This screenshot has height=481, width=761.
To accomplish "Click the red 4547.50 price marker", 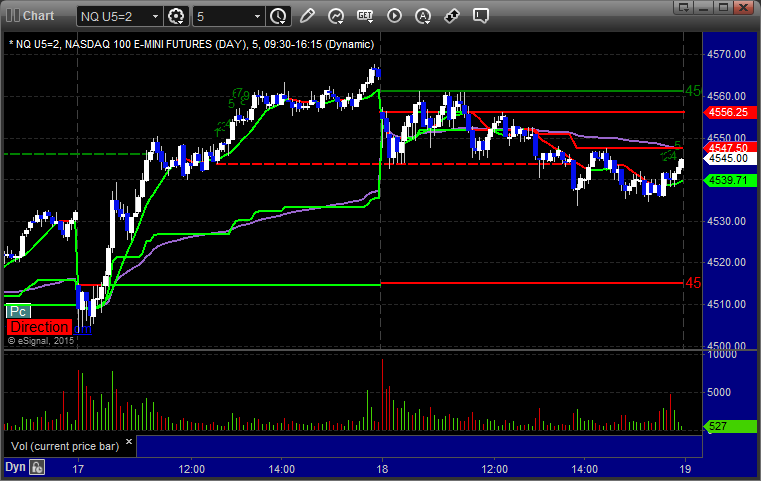I will click(x=729, y=148).
